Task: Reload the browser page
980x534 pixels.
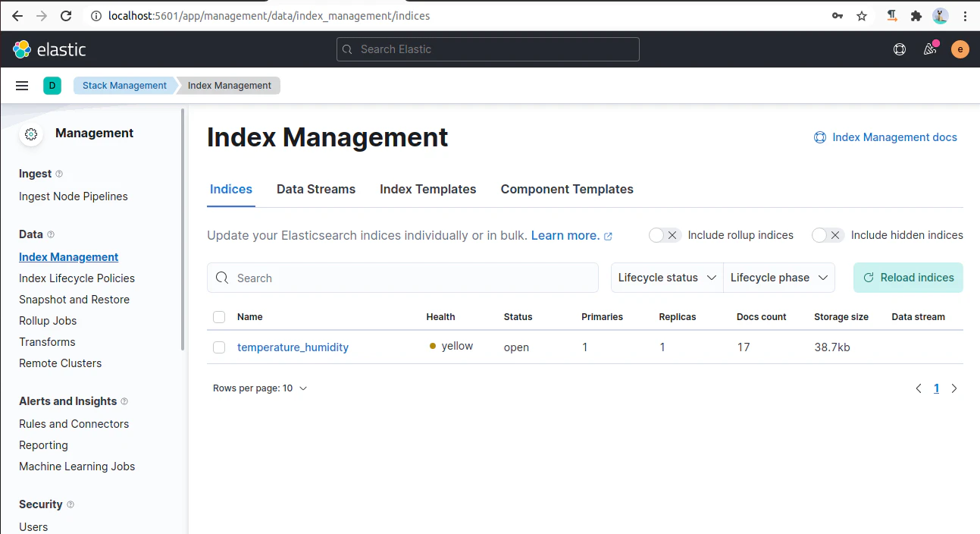Action: tap(66, 16)
